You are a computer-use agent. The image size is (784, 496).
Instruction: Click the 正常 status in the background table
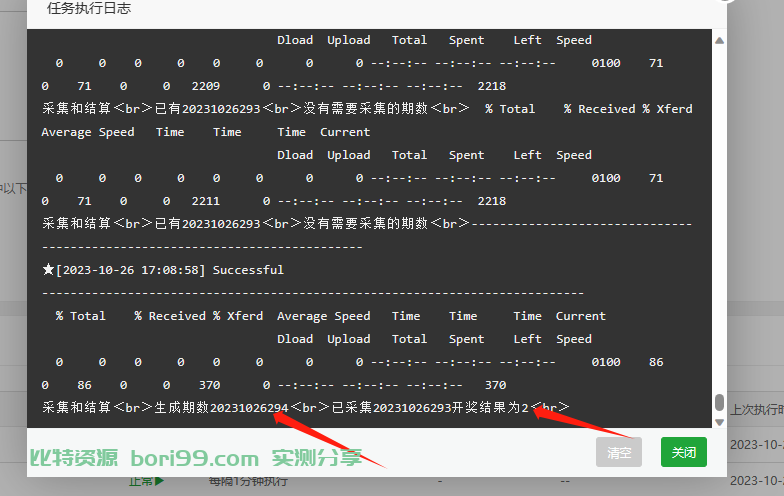(140, 482)
